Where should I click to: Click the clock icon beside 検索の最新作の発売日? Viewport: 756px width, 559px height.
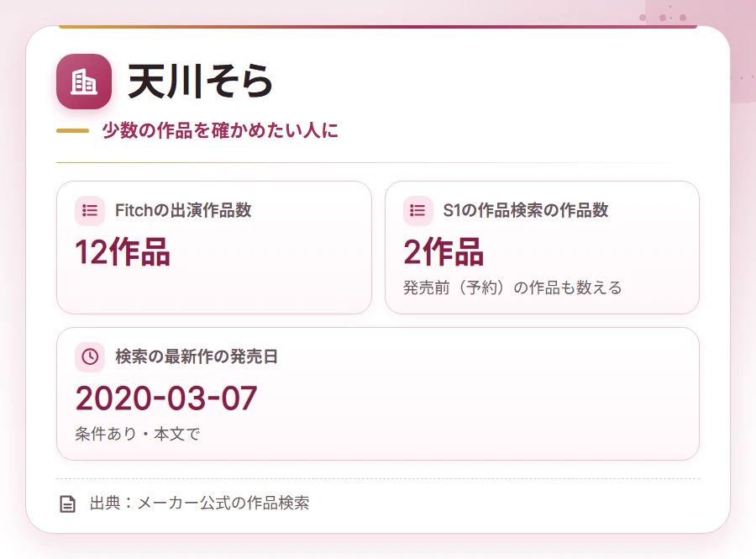pos(90,357)
